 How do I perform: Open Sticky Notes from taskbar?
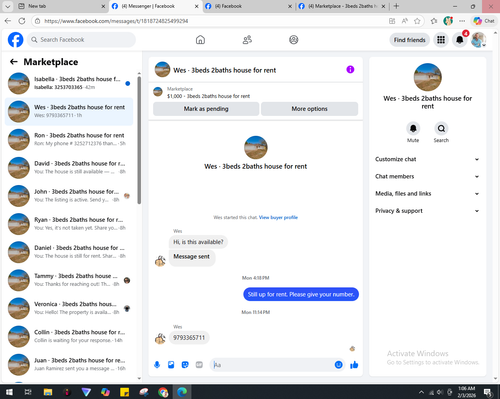[125, 392]
